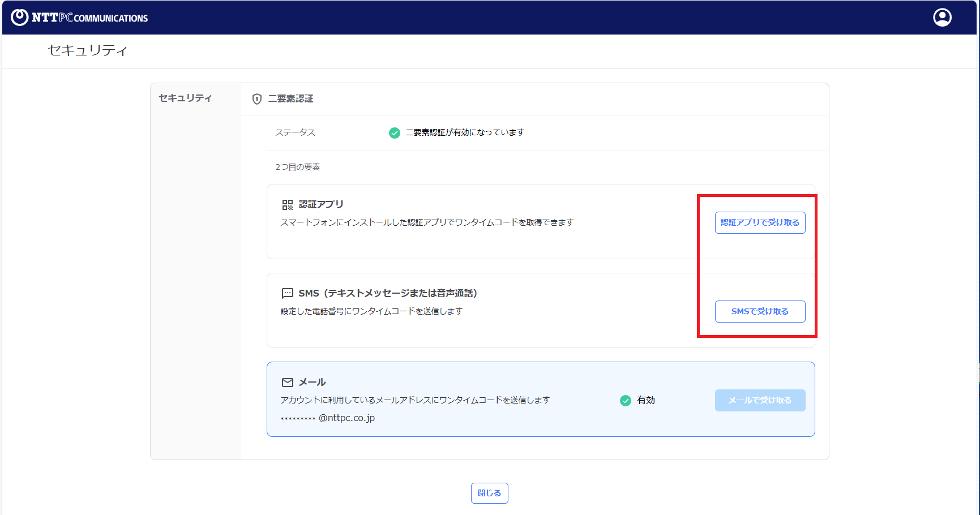
Task: Click the masked @nttpc.co.jp email address
Action: point(328,418)
